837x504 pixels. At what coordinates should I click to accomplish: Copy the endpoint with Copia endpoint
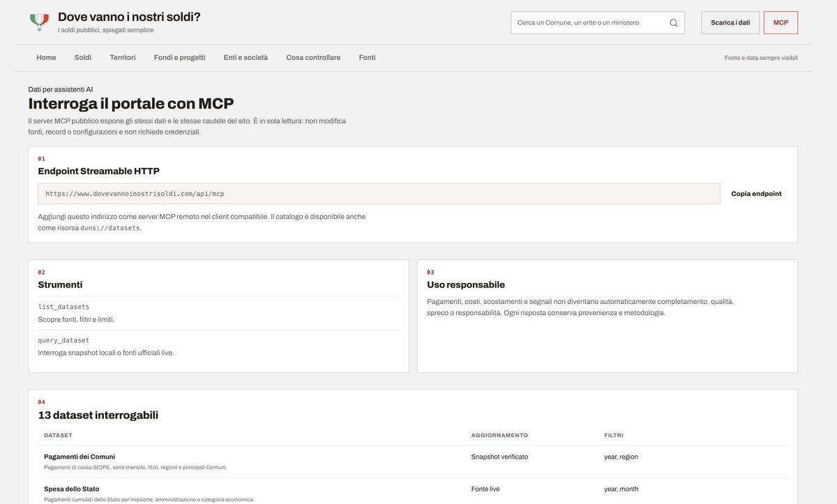click(x=756, y=194)
